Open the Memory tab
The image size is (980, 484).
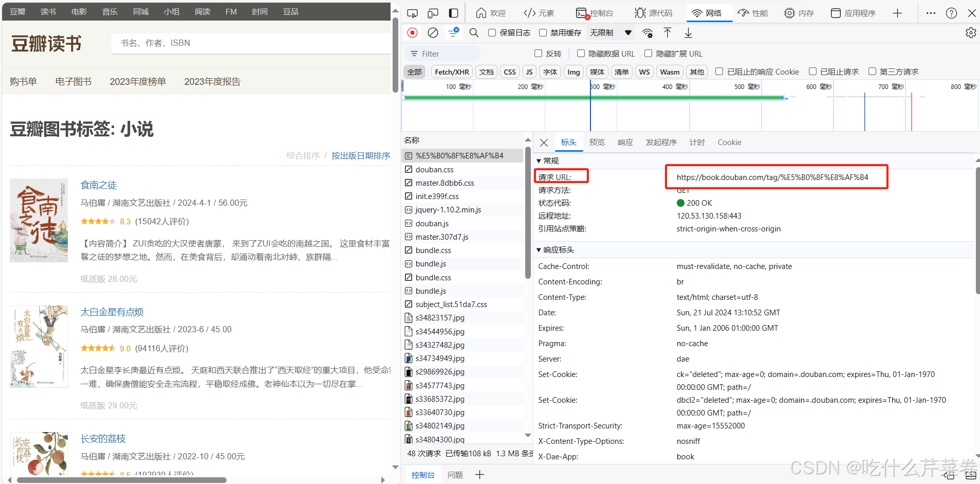click(799, 13)
